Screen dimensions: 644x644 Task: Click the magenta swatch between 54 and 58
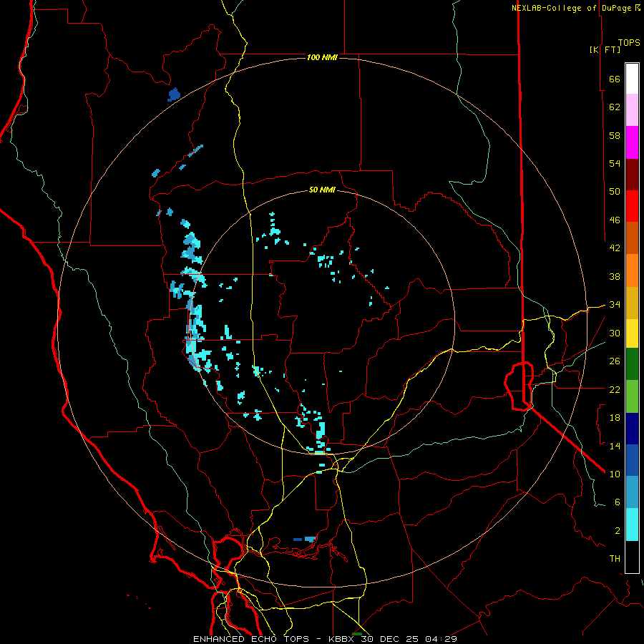pos(632,142)
